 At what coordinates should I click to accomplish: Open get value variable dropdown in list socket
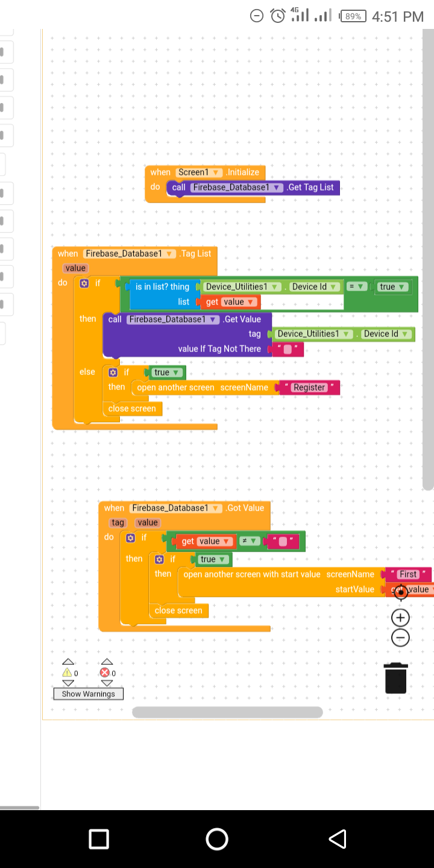pos(239,302)
